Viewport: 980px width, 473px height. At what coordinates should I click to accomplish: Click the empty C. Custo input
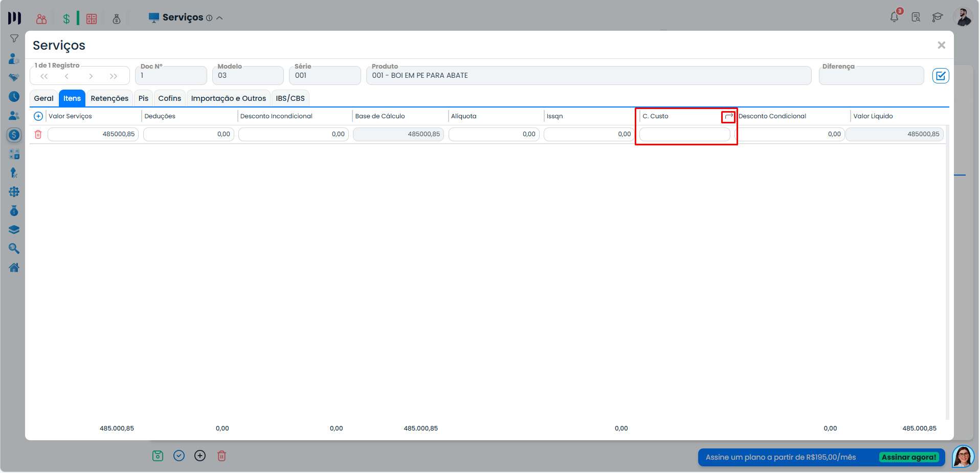click(685, 134)
